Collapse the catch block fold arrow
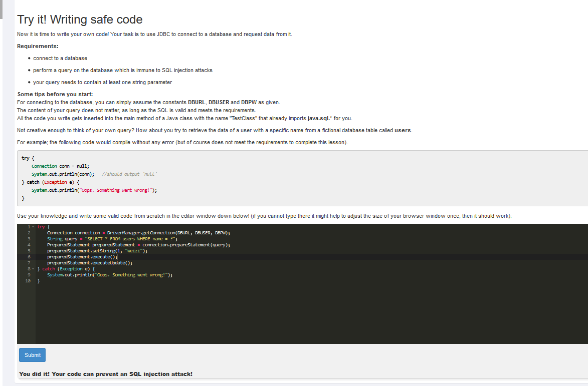 [33, 269]
